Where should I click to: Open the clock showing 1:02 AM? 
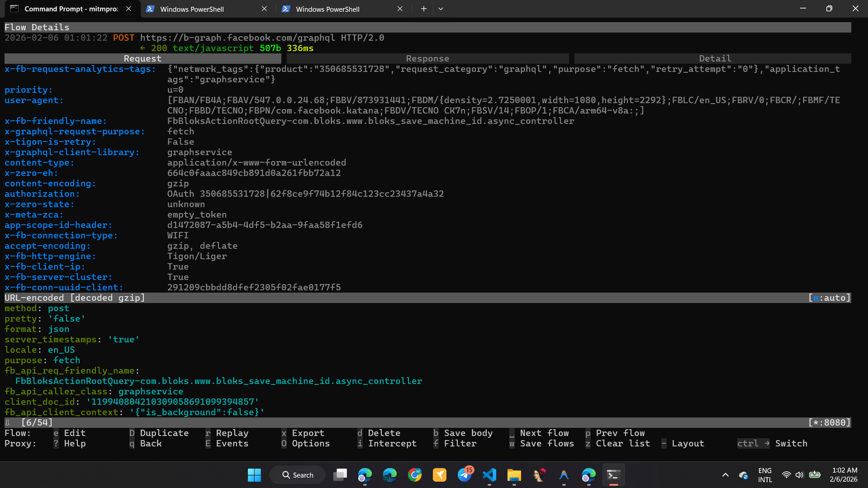(844, 475)
